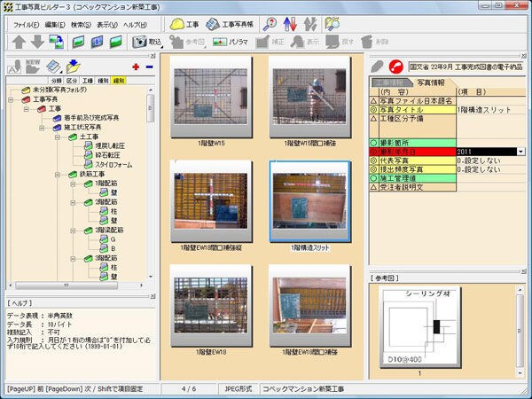This screenshot has height=399, width=532.
Task: Collapse the 2階配筋 tree node
Action: tap(73, 203)
